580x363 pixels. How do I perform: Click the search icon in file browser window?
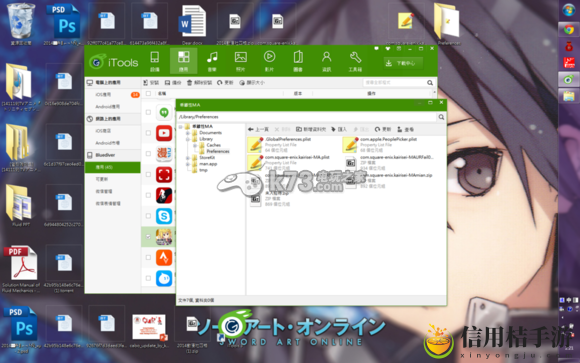(441, 117)
